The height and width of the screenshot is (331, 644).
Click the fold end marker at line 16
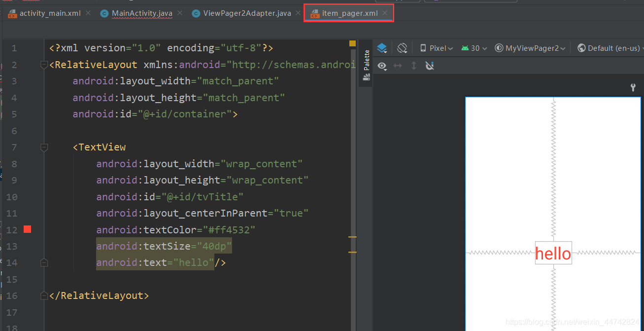coord(44,295)
